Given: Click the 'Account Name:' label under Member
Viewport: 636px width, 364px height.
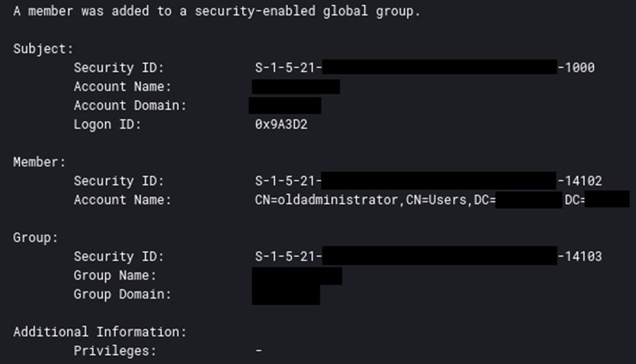Looking at the screenshot, I should coord(123,200).
